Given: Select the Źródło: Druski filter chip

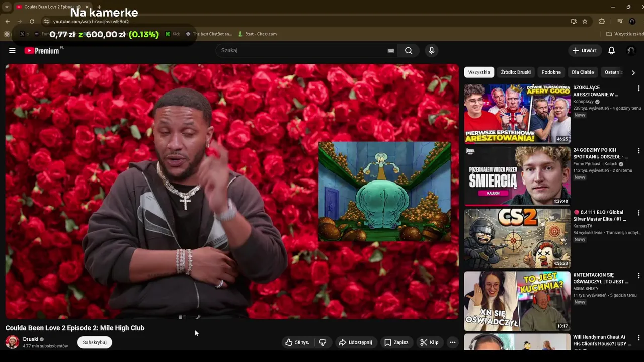Looking at the screenshot, I should point(516,72).
